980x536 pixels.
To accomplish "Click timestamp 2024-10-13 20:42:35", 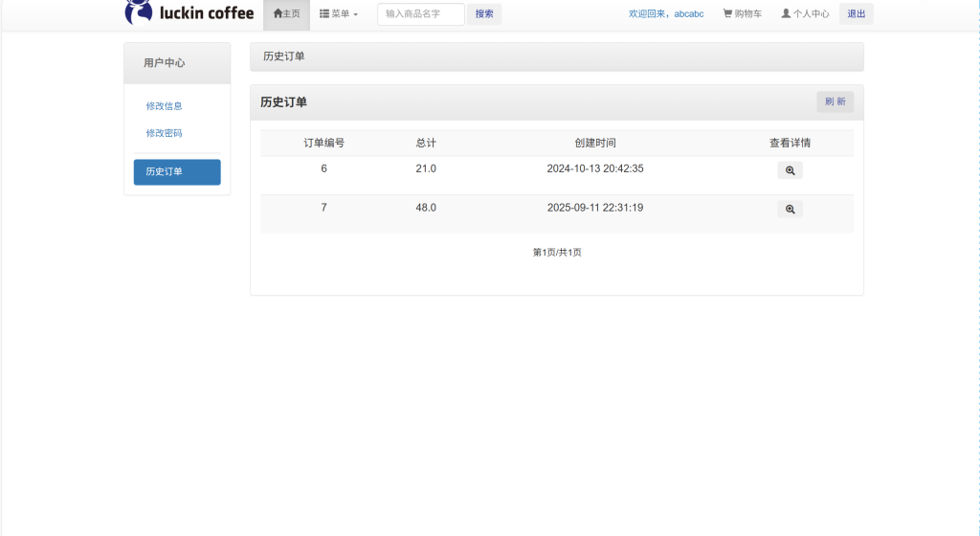I will coord(595,168).
